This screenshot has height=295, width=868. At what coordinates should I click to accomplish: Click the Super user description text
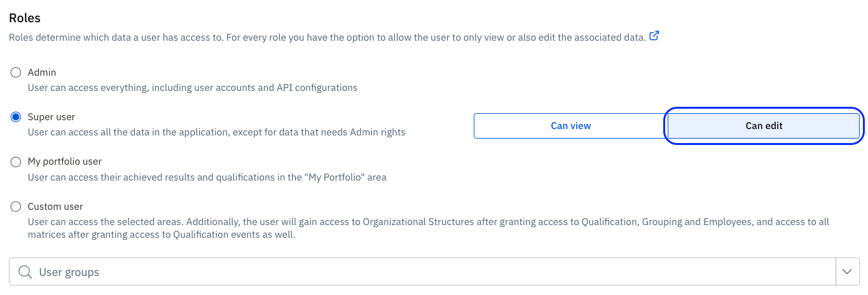pos(216,132)
